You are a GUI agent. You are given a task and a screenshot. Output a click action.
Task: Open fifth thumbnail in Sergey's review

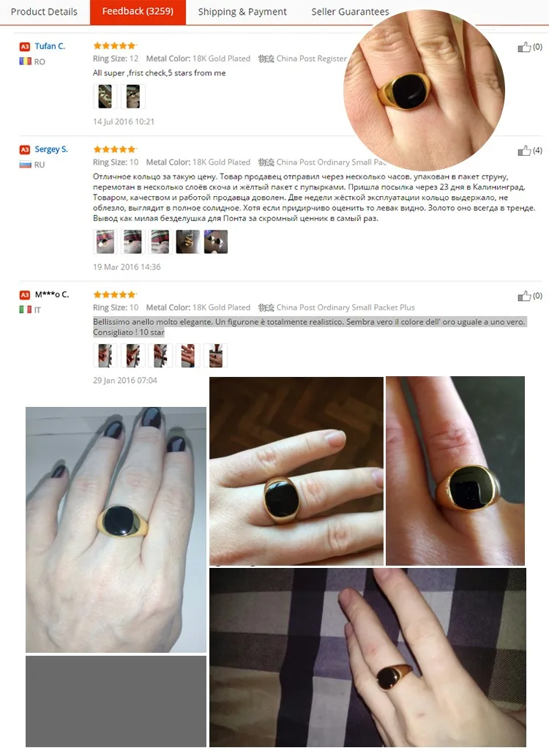pyautogui.click(x=216, y=242)
